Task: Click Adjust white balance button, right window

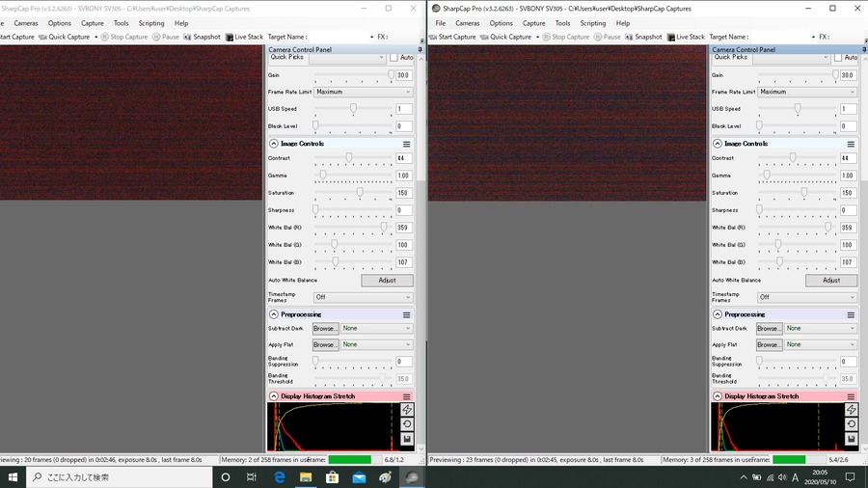Action: click(831, 280)
